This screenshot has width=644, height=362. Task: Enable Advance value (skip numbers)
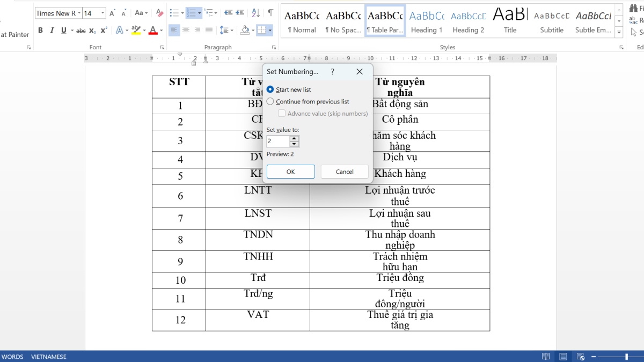pos(282,113)
